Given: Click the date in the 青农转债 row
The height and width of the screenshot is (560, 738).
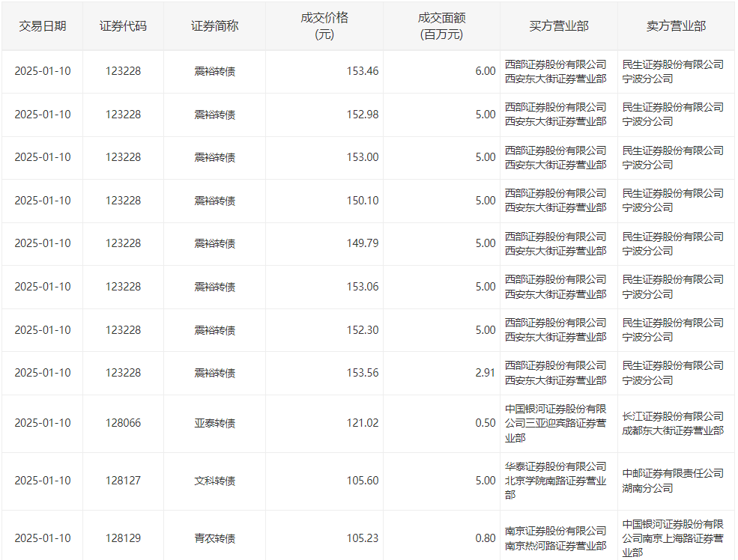Looking at the screenshot, I should (43, 538).
